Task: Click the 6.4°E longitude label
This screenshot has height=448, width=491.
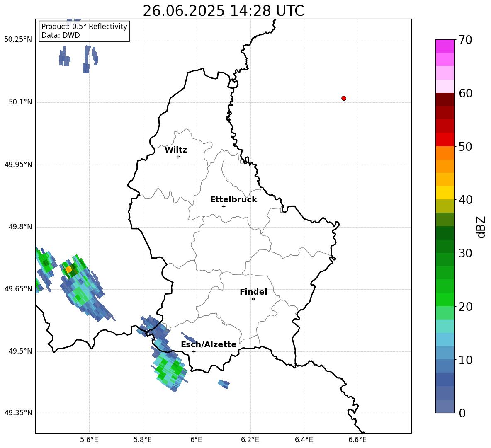Action: [x=304, y=440]
